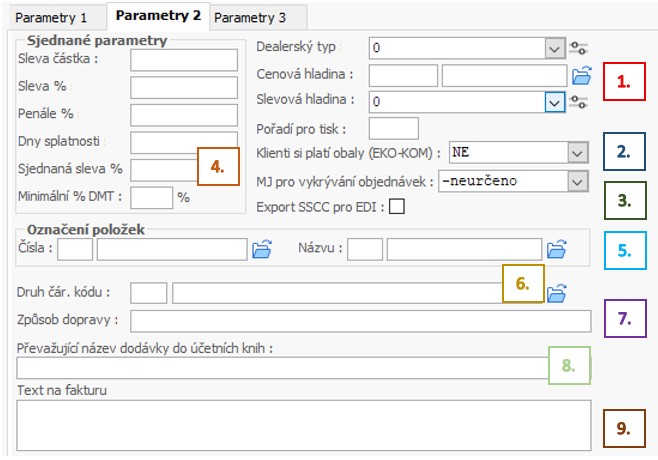Click the Penále % input field

(x=184, y=115)
